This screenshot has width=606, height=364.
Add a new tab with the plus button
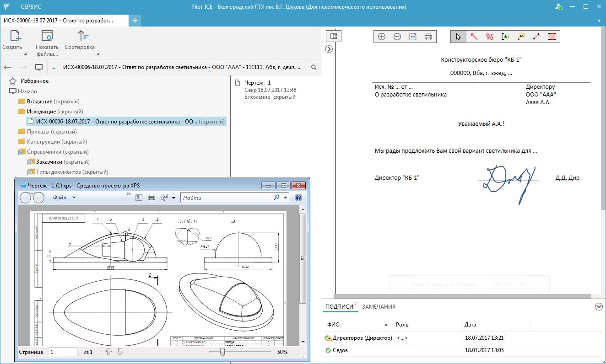pyautogui.click(x=135, y=21)
